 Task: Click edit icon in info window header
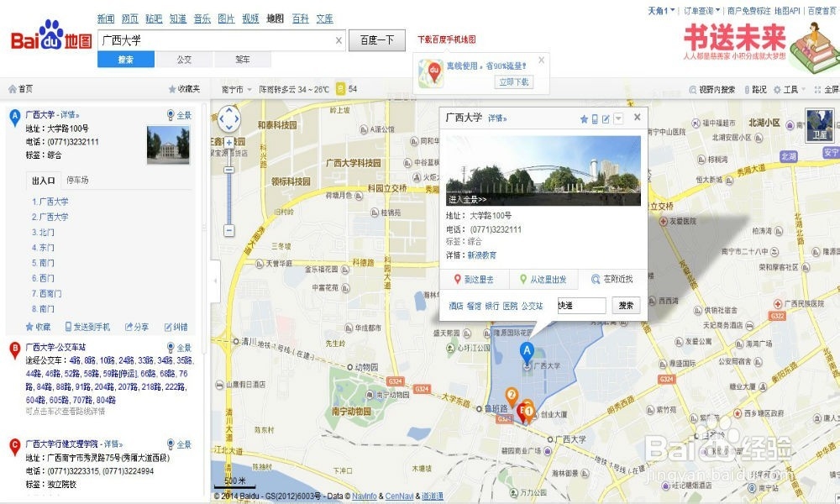click(x=606, y=119)
